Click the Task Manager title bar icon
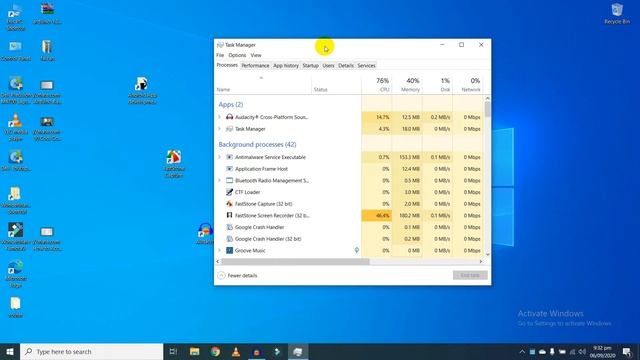This screenshot has width=640, height=360. point(220,45)
